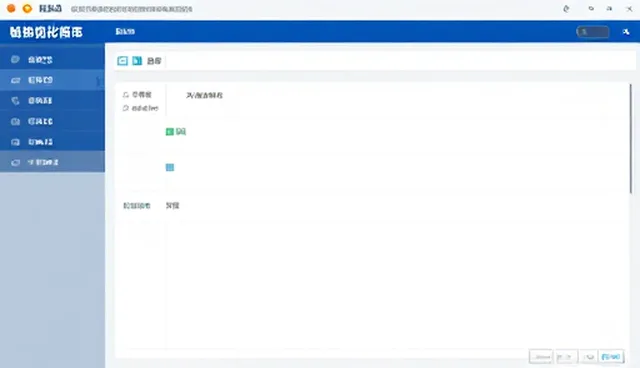The image size is (640, 368).
Task: Click the first gray button at bottom right
Action: pyautogui.click(x=541, y=357)
